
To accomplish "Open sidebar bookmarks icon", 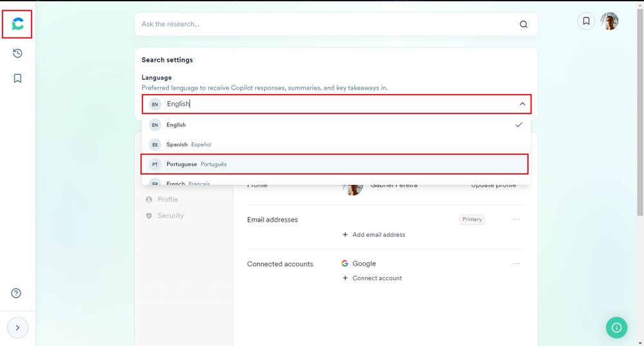I will [x=17, y=79].
